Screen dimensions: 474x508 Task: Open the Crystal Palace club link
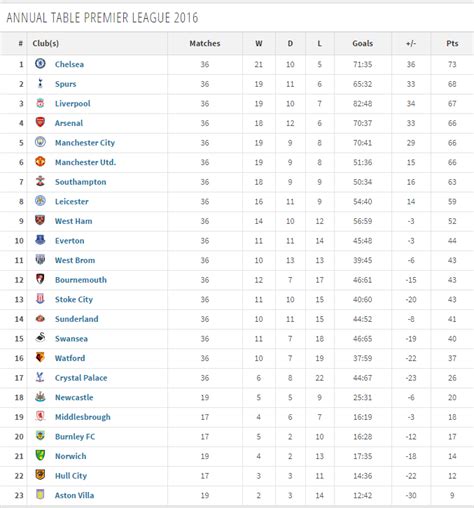[81, 378]
